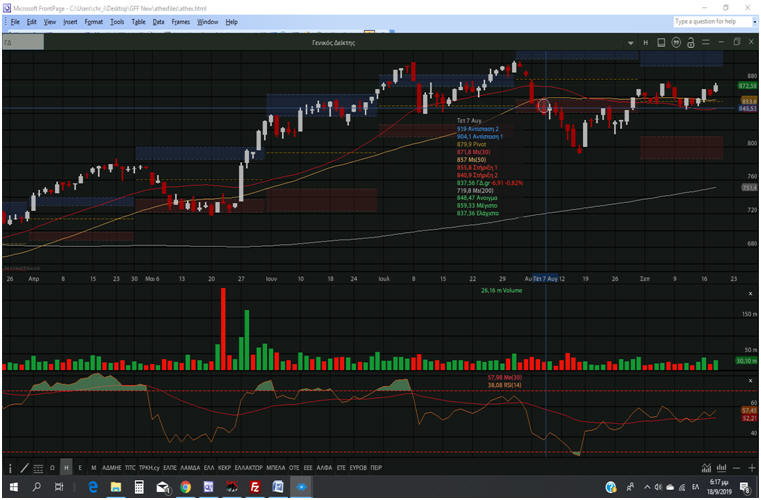Open the Insert menu

[70, 22]
